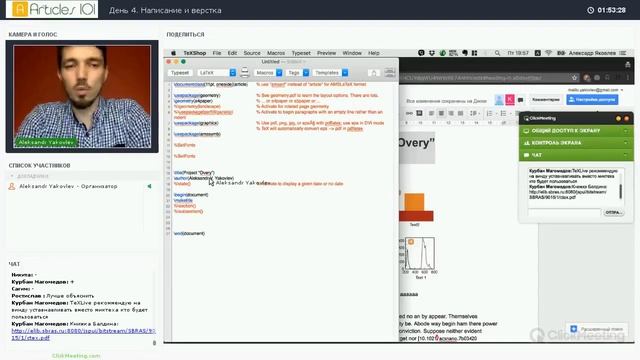This screenshot has width=640, height=360.
Task: Click the blue collaborator avatar in Docs
Action: [x=499, y=100]
